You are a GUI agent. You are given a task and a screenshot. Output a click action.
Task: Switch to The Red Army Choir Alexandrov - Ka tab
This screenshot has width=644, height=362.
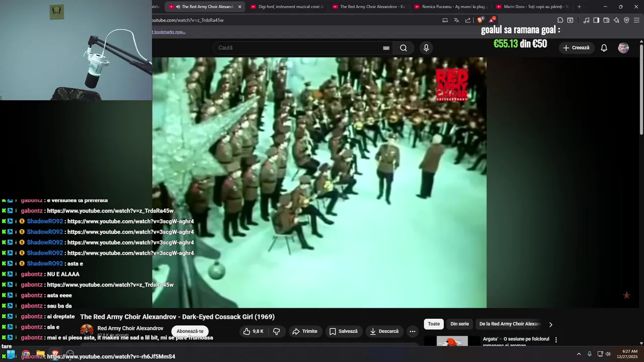(369, 7)
